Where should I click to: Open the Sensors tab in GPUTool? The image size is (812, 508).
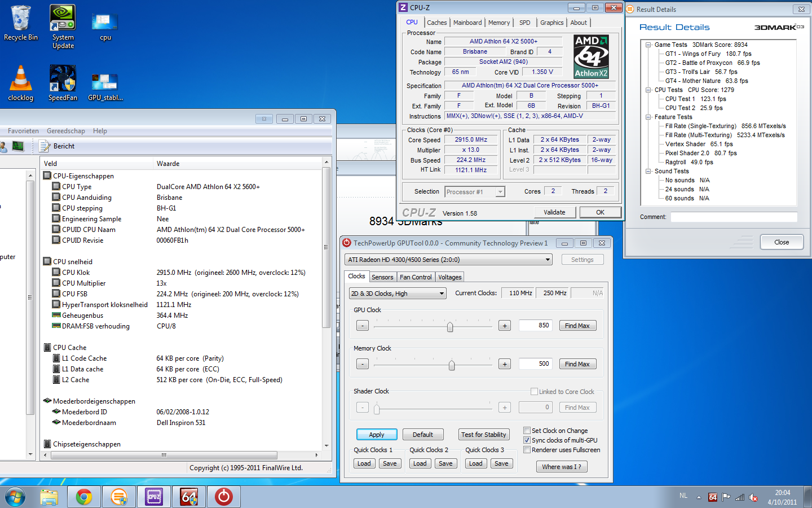[x=382, y=277]
